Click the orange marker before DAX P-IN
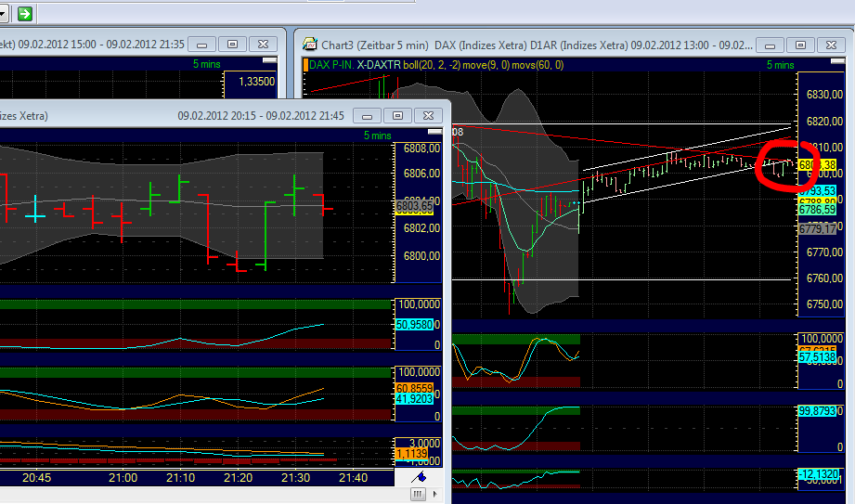 (306, 64)
